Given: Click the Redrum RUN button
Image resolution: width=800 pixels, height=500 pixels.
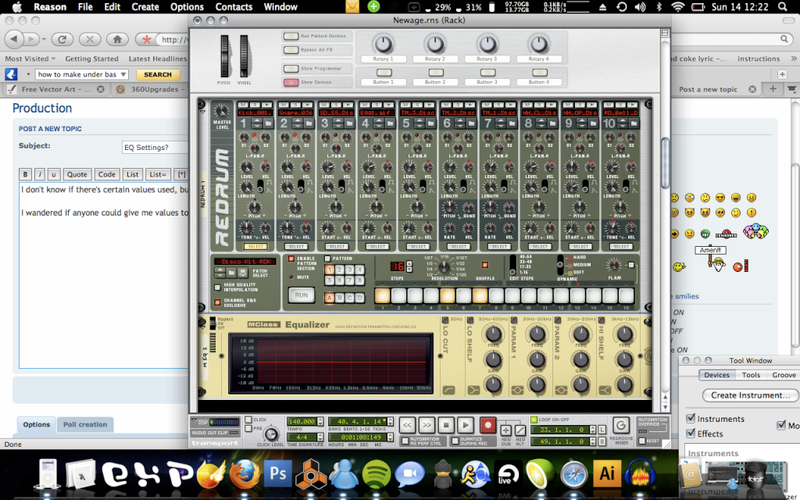Looking at the screenshot, I should (x=301, y=295).
